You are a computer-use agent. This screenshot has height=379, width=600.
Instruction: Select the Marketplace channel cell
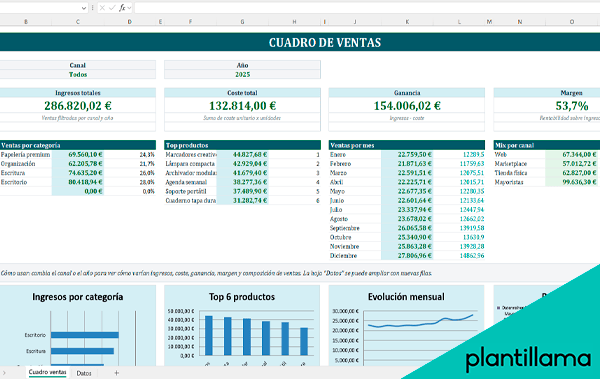click(520, 164)
